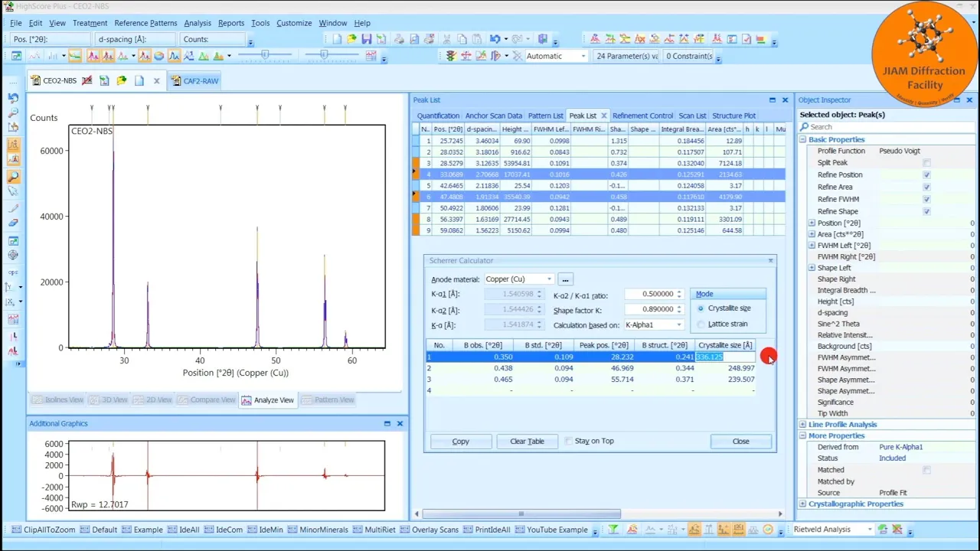This screenshot has height=551, width=980.
Task: Toggle the Refine FWHM checkbox
Action: tap(926, 199)
